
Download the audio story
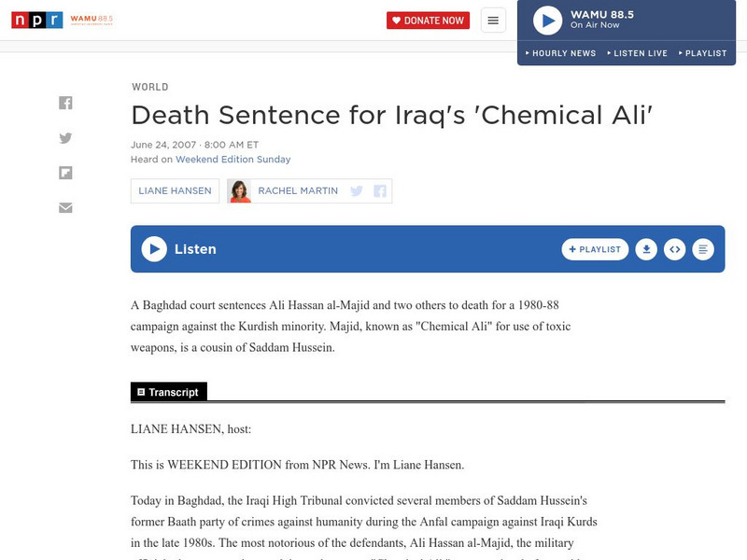[x=645, y=249]
